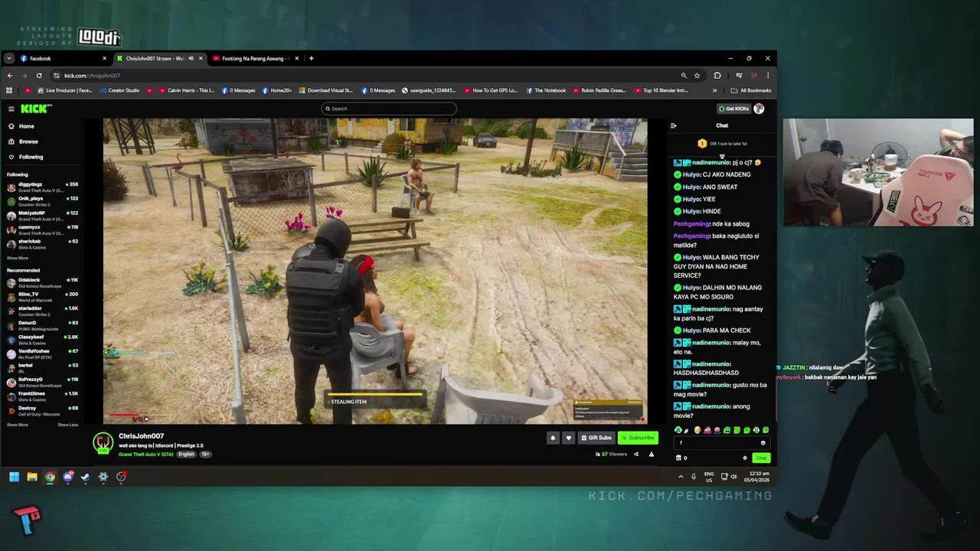Bookmark this page star icon
This screenshot has height=551, width=980.
[697, 76]
